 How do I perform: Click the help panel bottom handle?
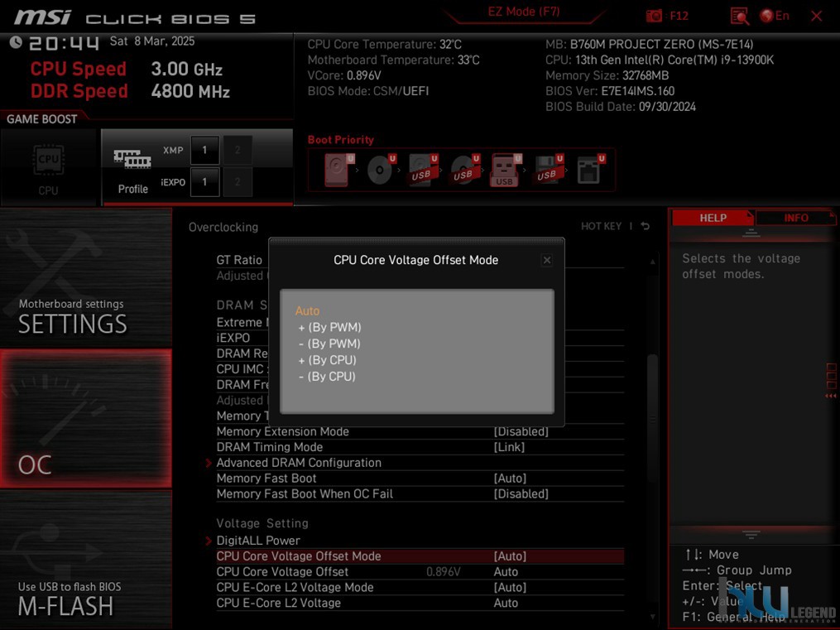751,534
